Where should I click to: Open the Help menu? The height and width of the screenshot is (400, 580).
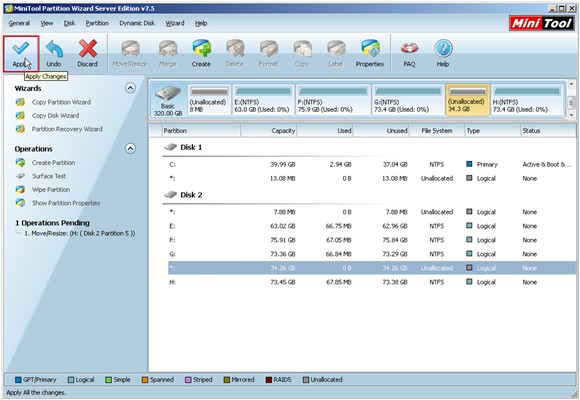[x=201, y=23]
